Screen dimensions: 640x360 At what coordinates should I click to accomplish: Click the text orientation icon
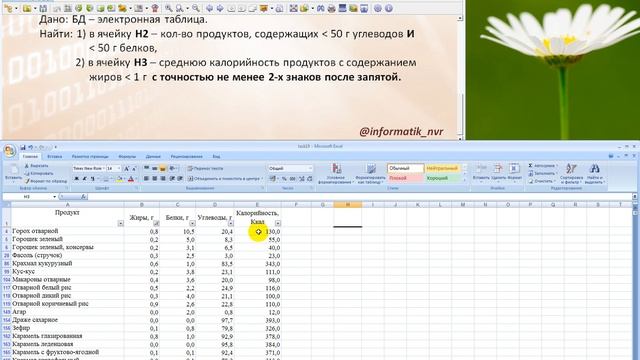tap(173, 169)
